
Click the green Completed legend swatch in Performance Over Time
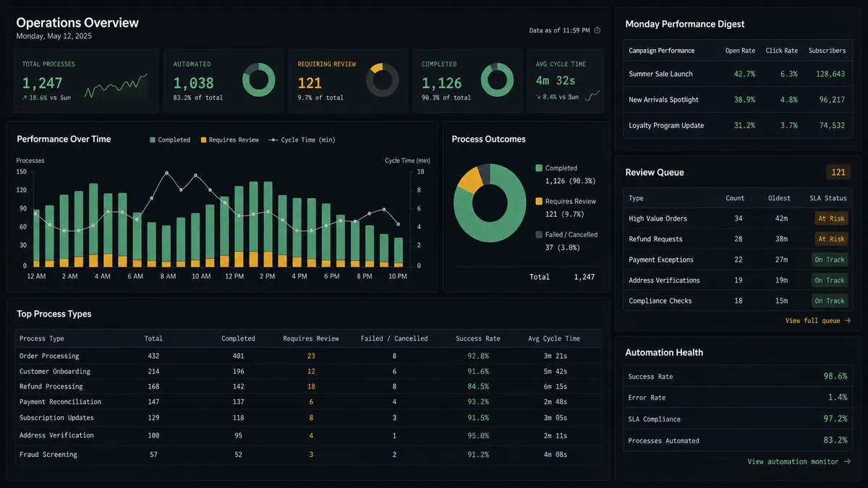coord(153,140)
